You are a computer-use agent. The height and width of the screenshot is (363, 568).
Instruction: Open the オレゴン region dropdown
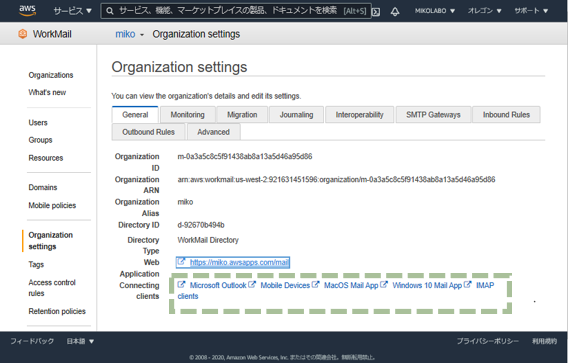(484, 11)
